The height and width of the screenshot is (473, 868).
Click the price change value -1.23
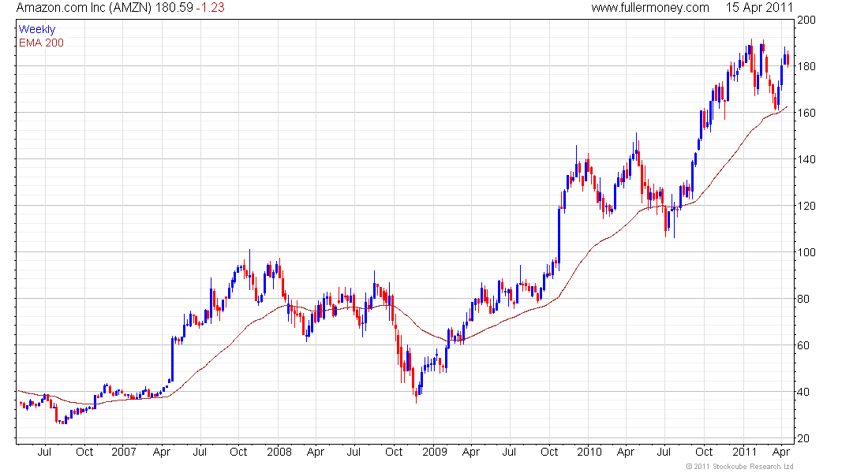point(211,8)
